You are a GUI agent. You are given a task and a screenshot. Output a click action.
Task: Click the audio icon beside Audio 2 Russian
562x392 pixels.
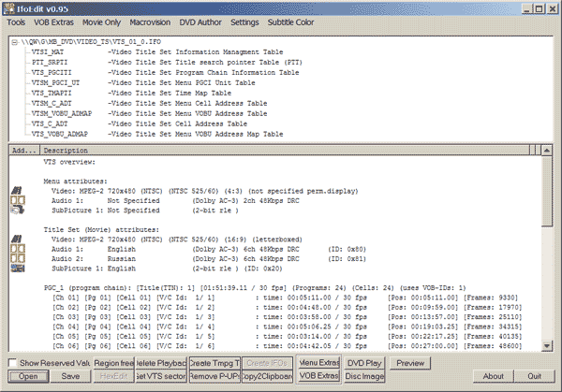pos(18,258)
